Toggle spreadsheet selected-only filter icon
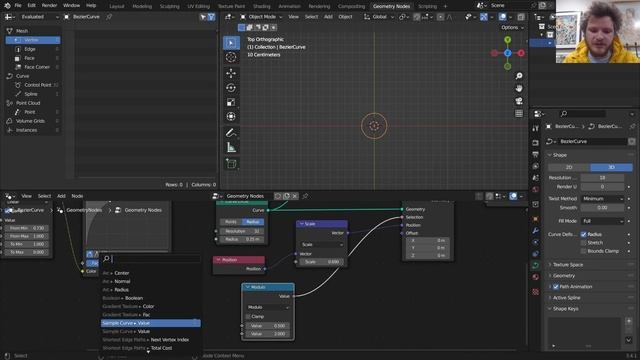This screenshot has height=360, width=640. click(203, 17)
